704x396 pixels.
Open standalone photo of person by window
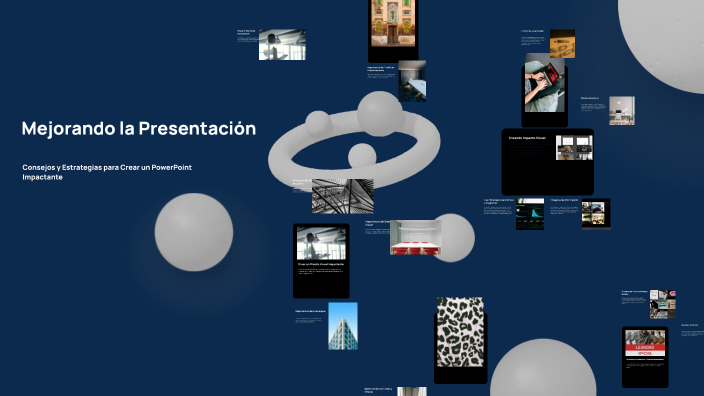pos(282,44)
